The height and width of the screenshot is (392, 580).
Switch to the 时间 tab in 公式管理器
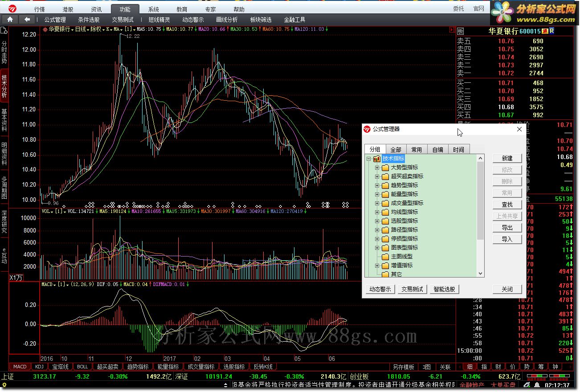point(458,150)
